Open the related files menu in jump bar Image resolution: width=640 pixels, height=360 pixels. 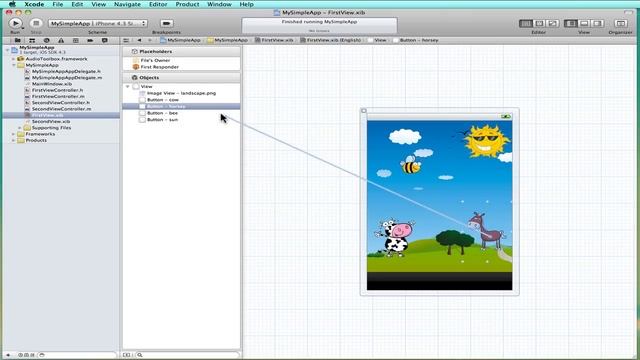click(126, 40)
